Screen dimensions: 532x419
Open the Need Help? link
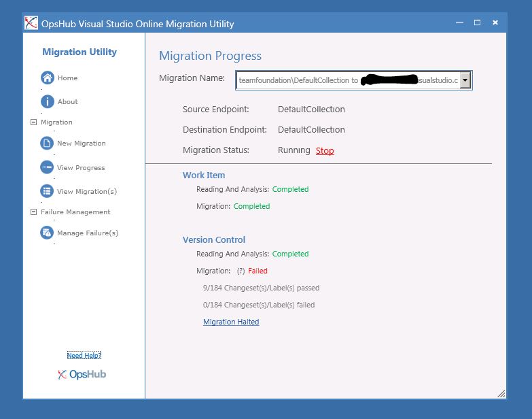pos(84,355)
